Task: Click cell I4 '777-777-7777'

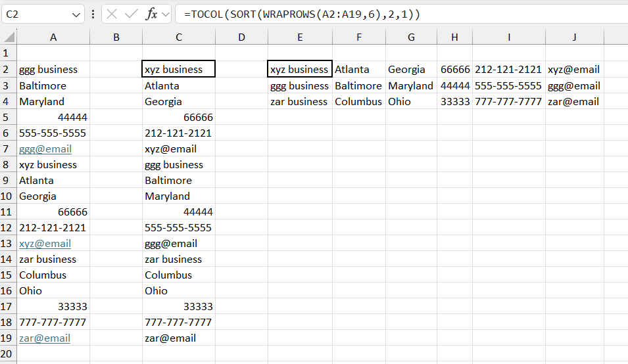Action: 509,102
